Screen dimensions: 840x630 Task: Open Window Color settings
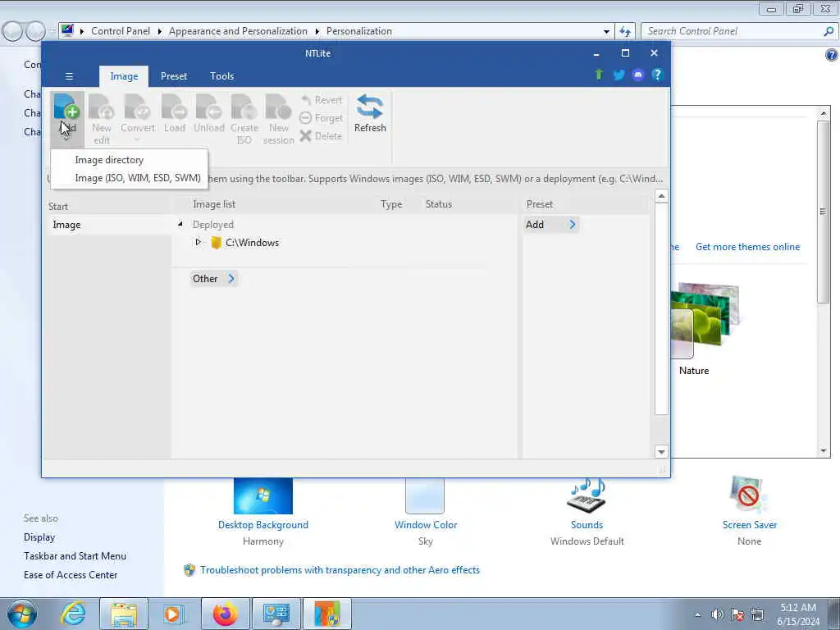426,525
